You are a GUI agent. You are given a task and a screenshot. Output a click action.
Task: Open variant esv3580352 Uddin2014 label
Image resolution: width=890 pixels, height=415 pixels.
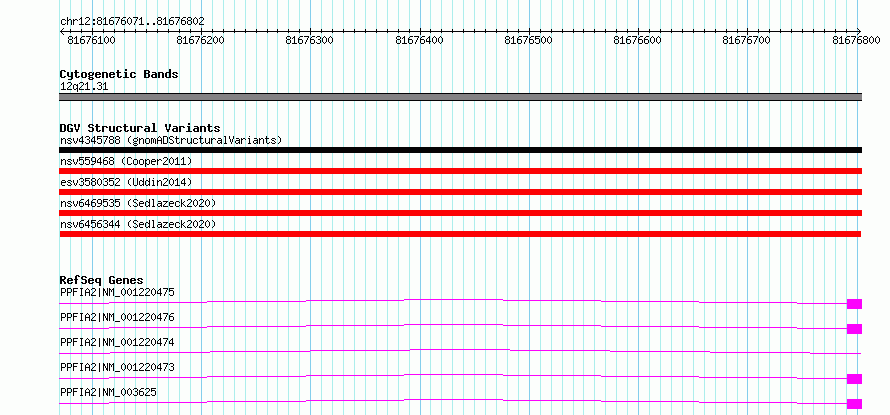pyautogui.click(x=126, y=182)
